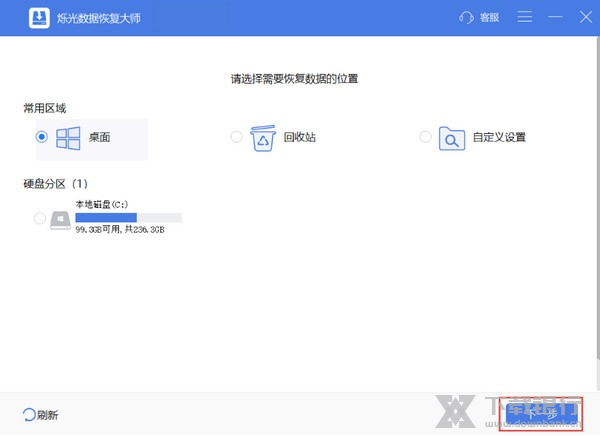Select the 本地磁盘(C:) radio button
Screen dimensions: 600x436
40,218
